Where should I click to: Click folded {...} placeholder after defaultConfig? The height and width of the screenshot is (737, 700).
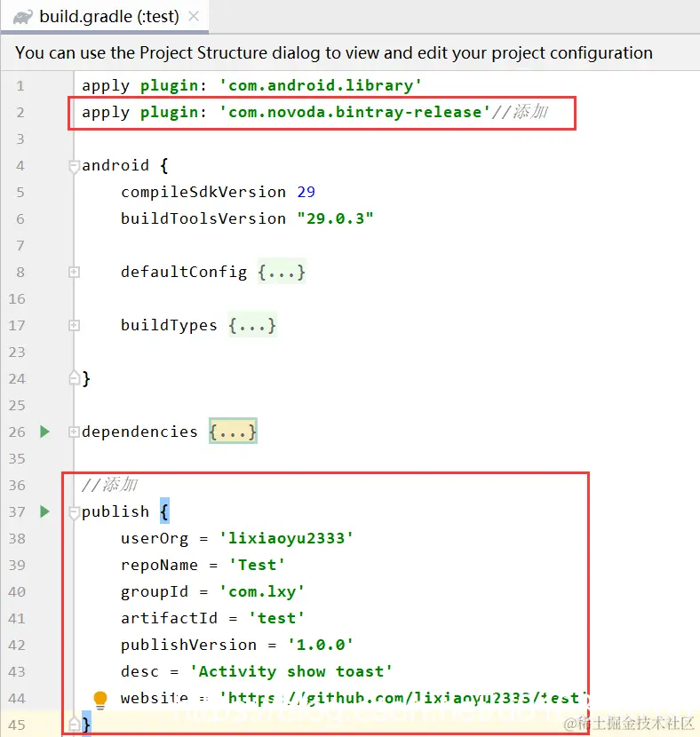point(282,272)
